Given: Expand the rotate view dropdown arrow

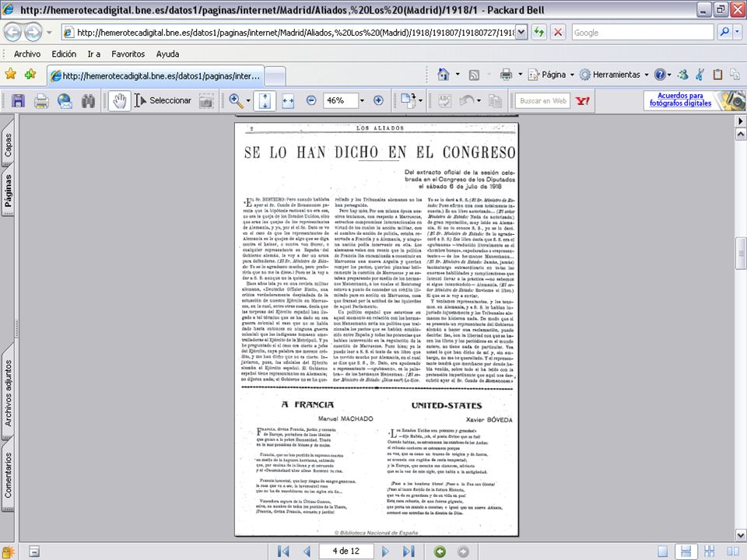Looking at the screenshot, I should (x=420, y=100).
